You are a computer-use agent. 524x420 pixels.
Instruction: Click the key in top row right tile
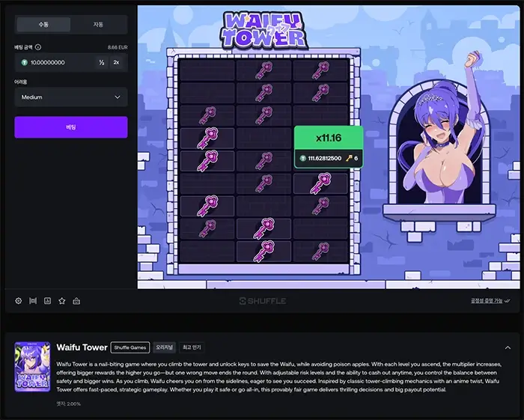click(x=320, y=70)
